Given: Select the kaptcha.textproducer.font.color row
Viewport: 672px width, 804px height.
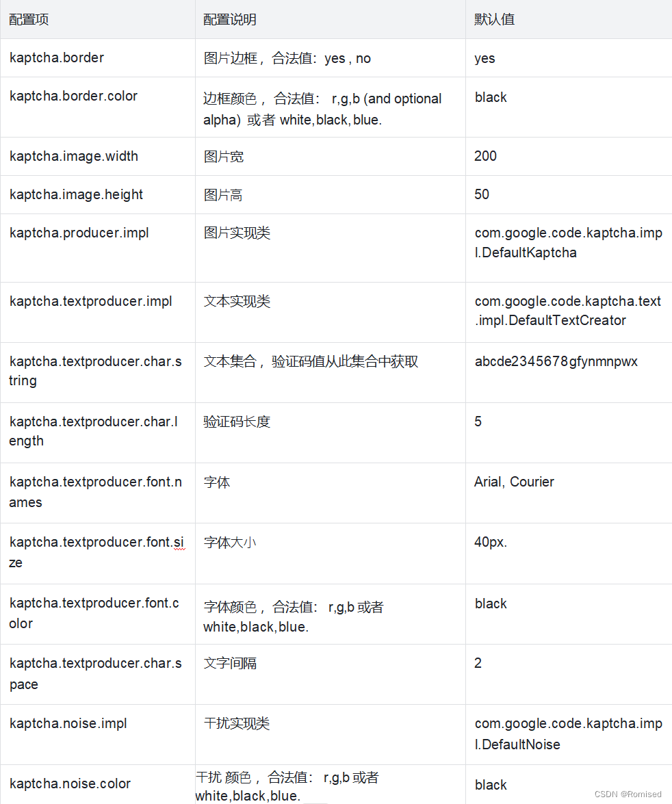Looking at the screenshot, I should point(96,612).
